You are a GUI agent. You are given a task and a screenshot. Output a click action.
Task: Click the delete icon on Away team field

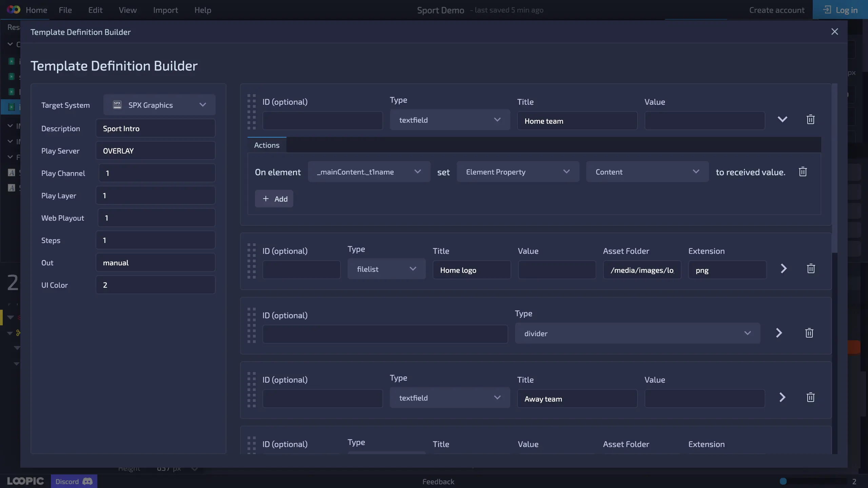811,398
